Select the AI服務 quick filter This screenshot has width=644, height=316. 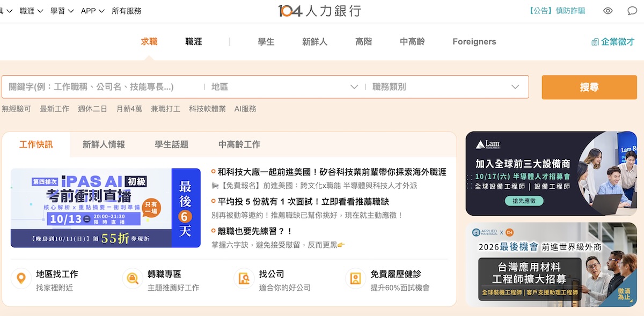(x=245, y=109)
